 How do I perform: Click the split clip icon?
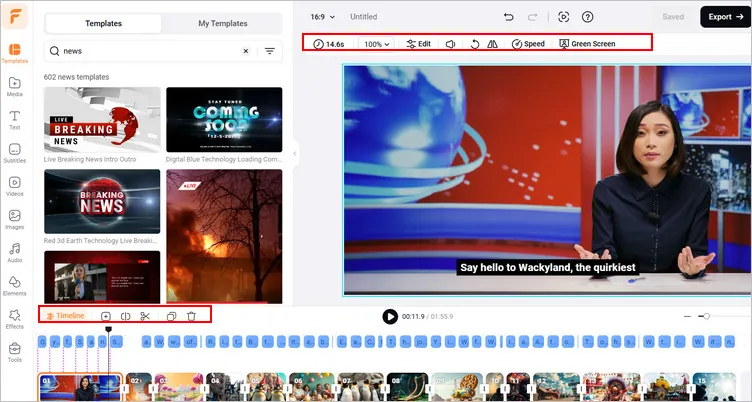click(x=126, y=316)
